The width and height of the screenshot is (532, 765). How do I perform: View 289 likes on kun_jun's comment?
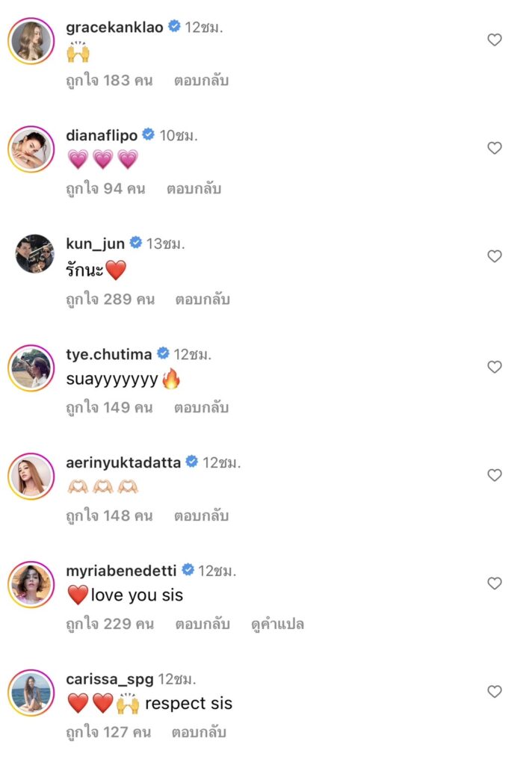tap(110, 300)
